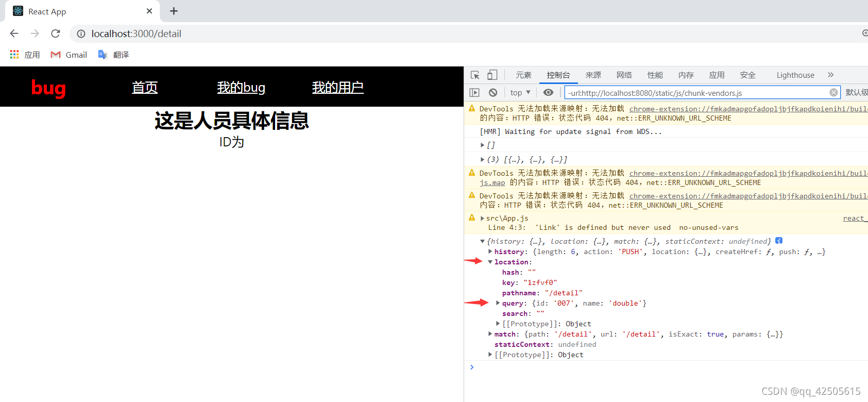Select the 控制台 tab
Screen dimensions: 868x402
point(558,75)
